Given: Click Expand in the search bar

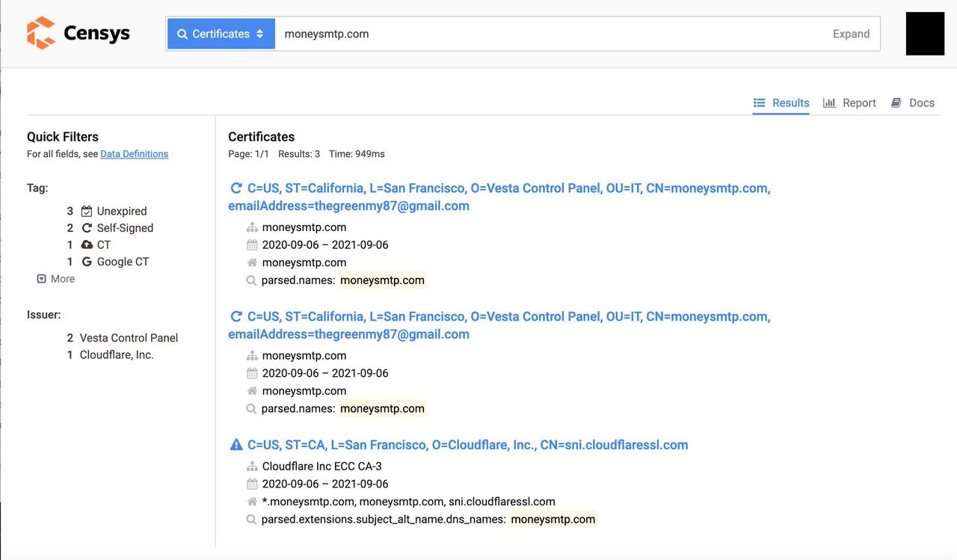Looking at the screenshot, I should (x=851, y=34).
